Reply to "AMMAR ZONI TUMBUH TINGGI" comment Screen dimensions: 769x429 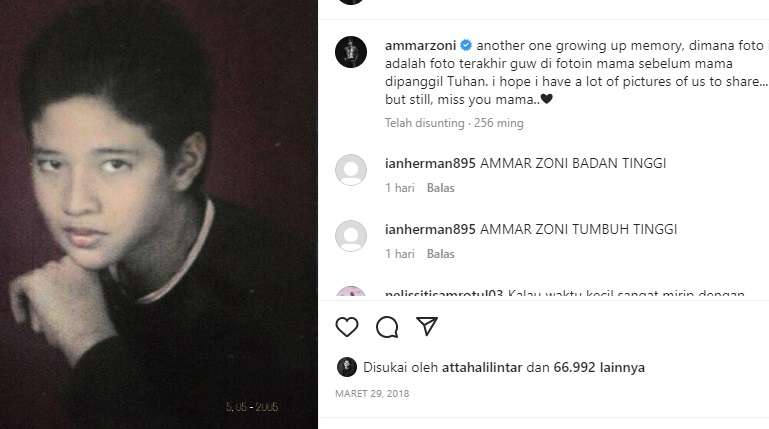tap(441, 254)
